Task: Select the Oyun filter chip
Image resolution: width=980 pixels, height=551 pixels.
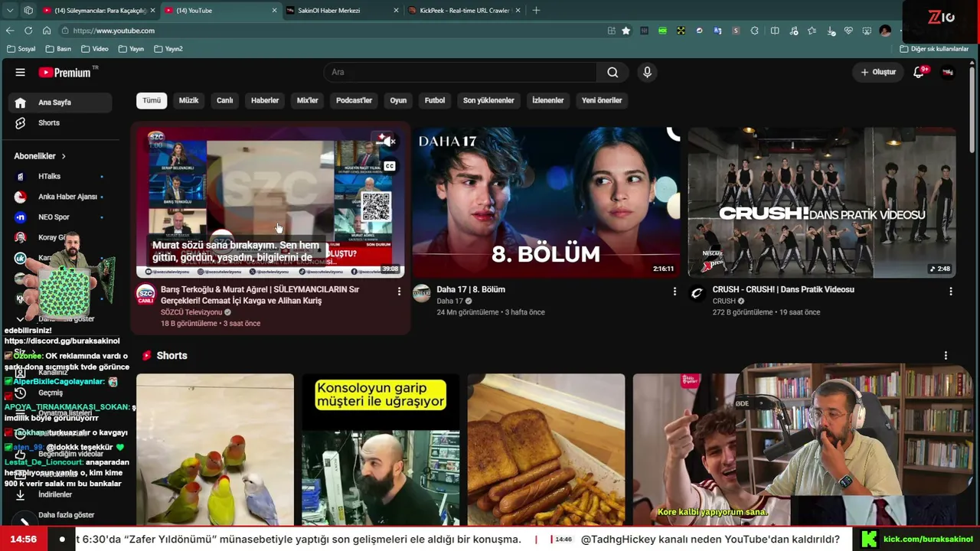Action: (x=398, y=100)
